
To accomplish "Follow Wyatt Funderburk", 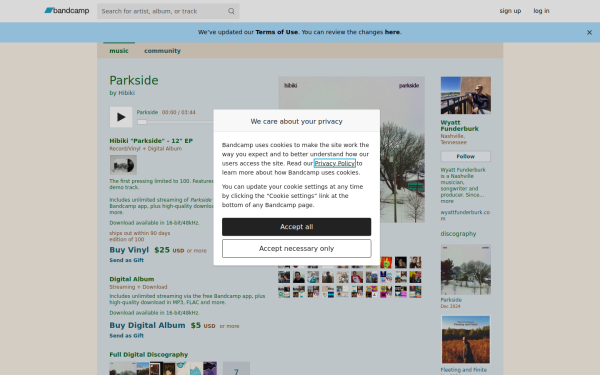I will 466,157.
